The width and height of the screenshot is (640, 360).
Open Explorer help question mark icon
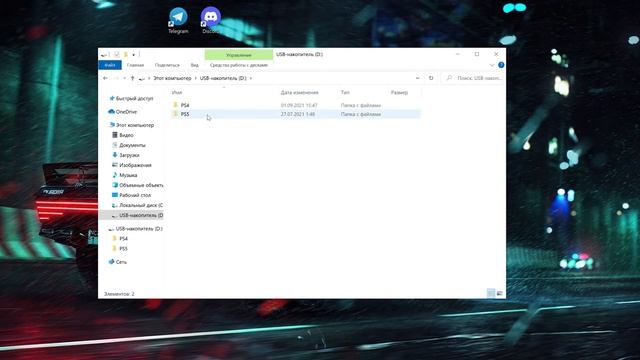pyautogui.click(x=501, y=65)
